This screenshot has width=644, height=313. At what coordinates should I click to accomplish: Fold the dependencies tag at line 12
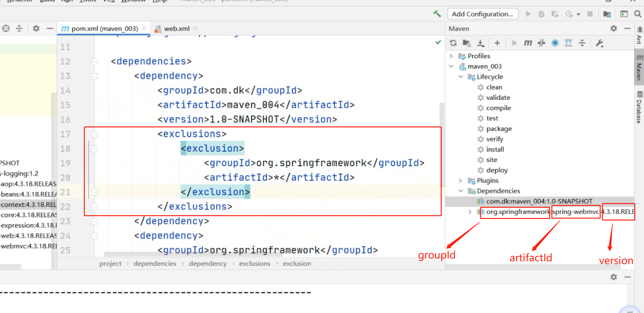94,62
